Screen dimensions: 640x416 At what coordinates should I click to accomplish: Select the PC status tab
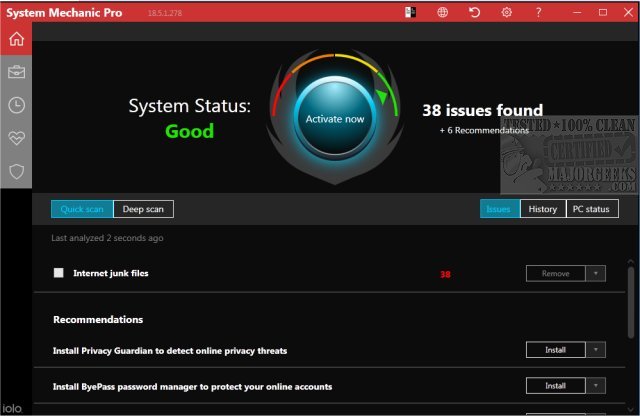click(x=592, y=209)
